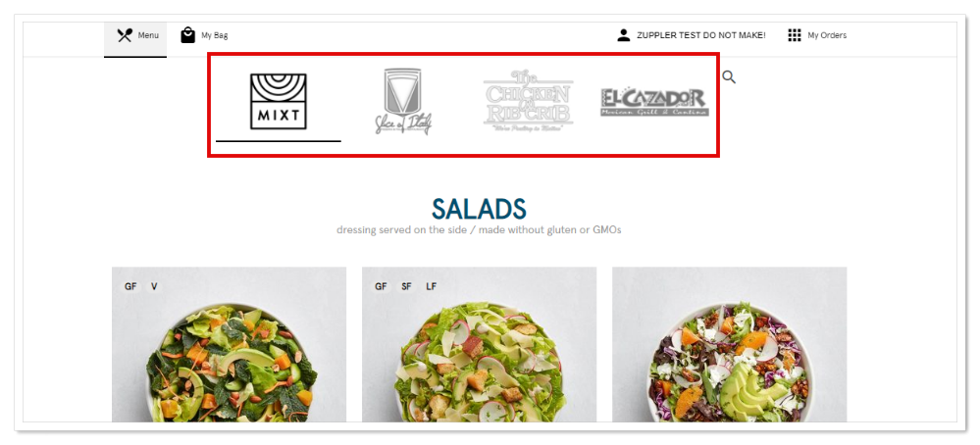
Task: Click the My Orders grid icon
Action: point(795,35)
